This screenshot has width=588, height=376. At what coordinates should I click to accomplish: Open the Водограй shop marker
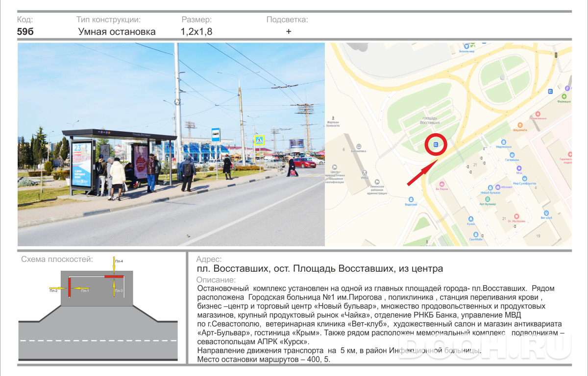point(411,200)
